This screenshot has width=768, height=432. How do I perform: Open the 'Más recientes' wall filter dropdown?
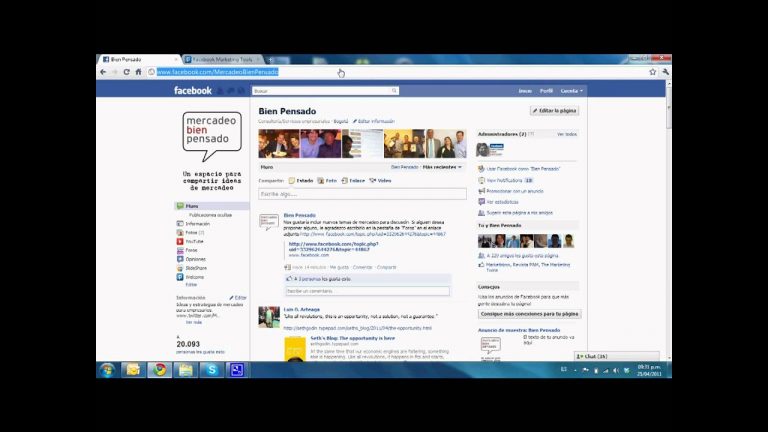coord(442,167)
